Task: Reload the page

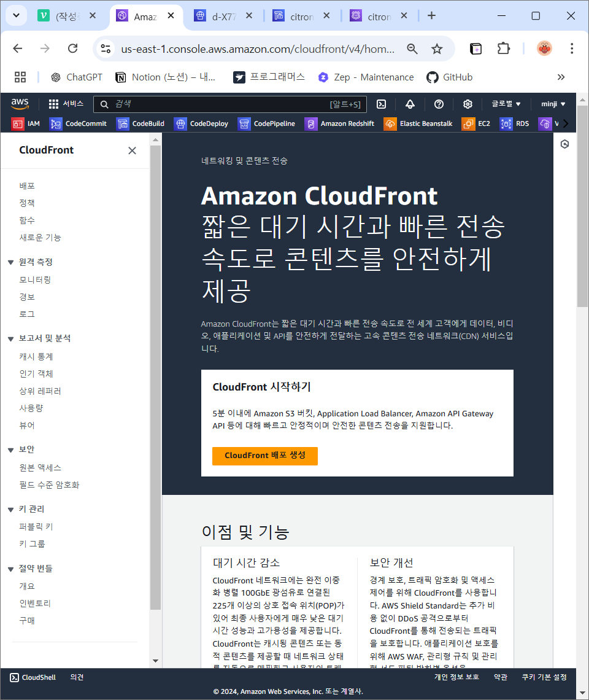Action: 73,49
